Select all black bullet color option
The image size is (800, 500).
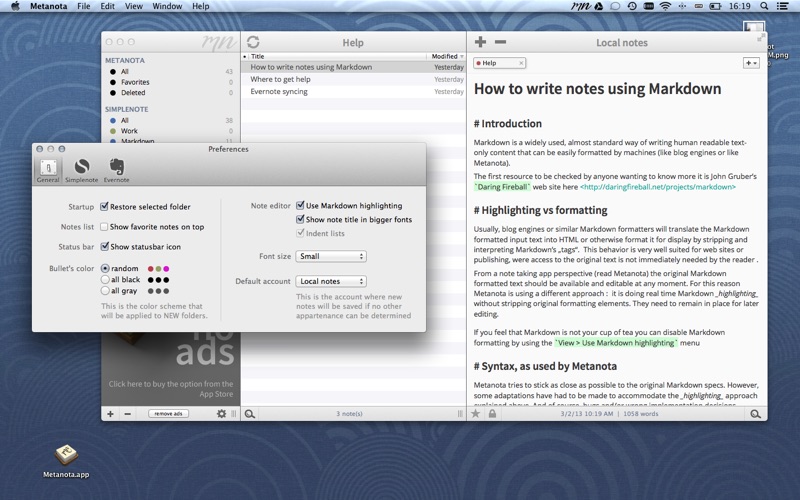[x=105, y=280]
